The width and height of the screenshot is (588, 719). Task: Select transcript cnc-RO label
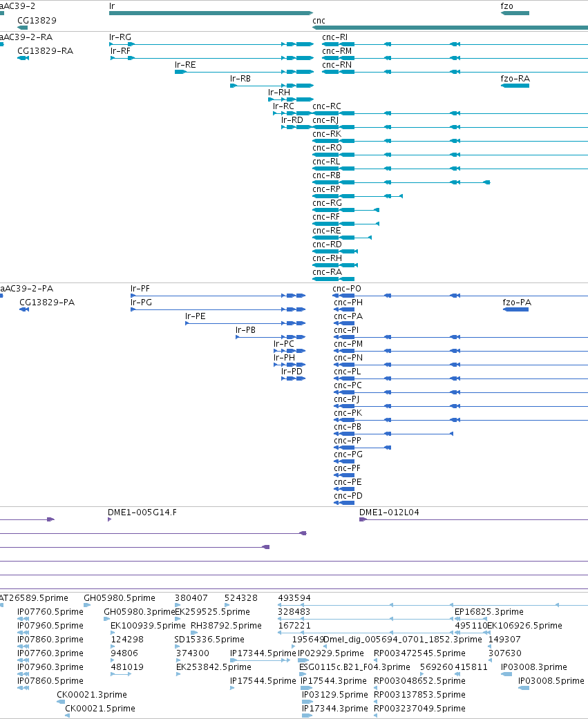coord(327,147)
